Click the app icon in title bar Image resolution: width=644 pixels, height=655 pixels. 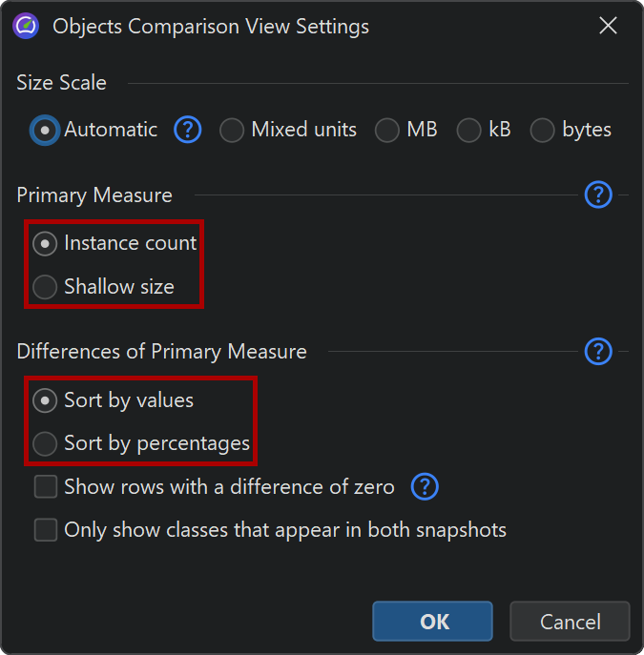(26, 27)
